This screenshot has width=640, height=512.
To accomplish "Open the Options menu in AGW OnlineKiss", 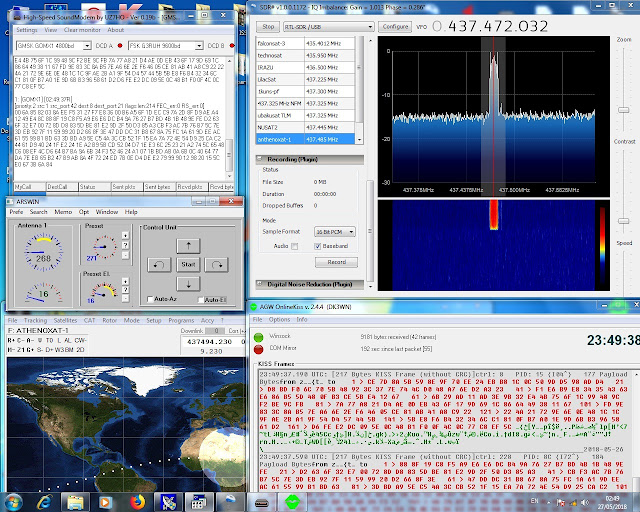I will (x=279, y=319).
